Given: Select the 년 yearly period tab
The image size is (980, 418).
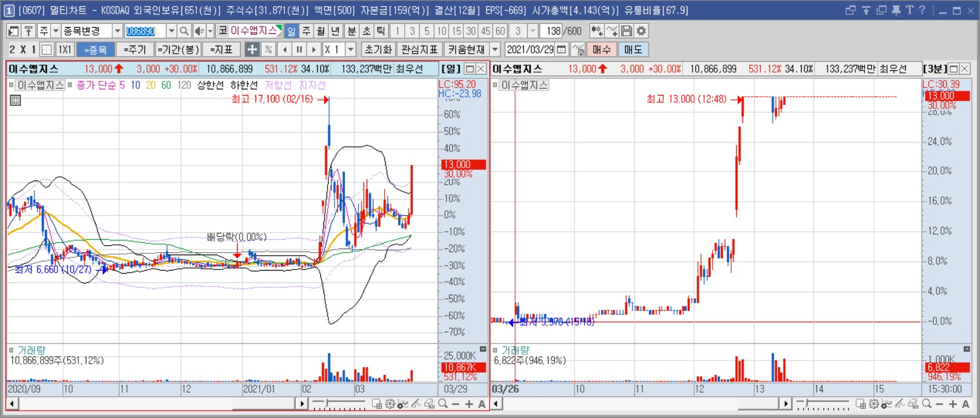Looking at the screenshot, I should [x=336, y=31].
